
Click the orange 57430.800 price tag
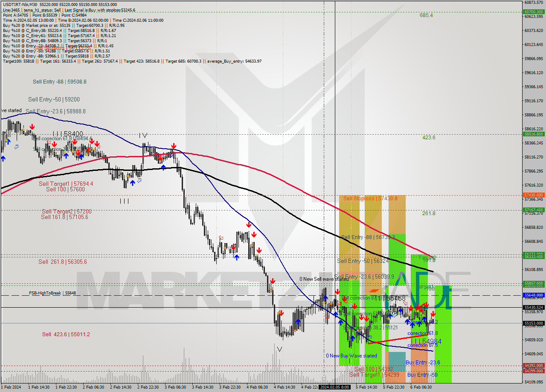pyautogui.click(x=533, y=195)
